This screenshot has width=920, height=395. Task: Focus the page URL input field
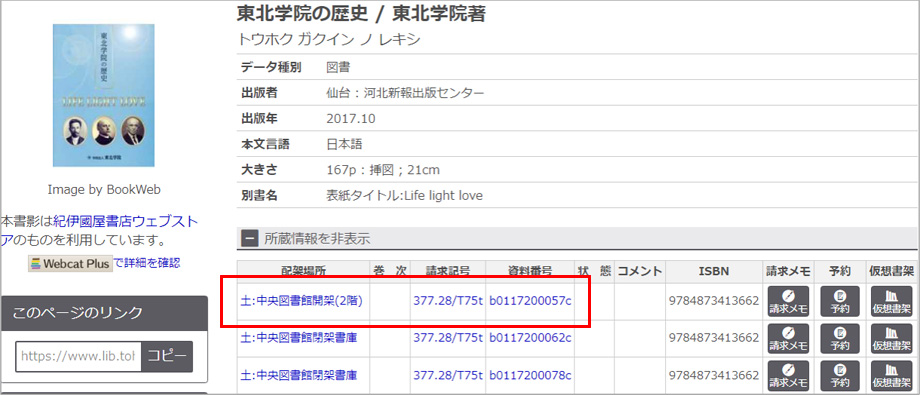[x=78, y=356]
